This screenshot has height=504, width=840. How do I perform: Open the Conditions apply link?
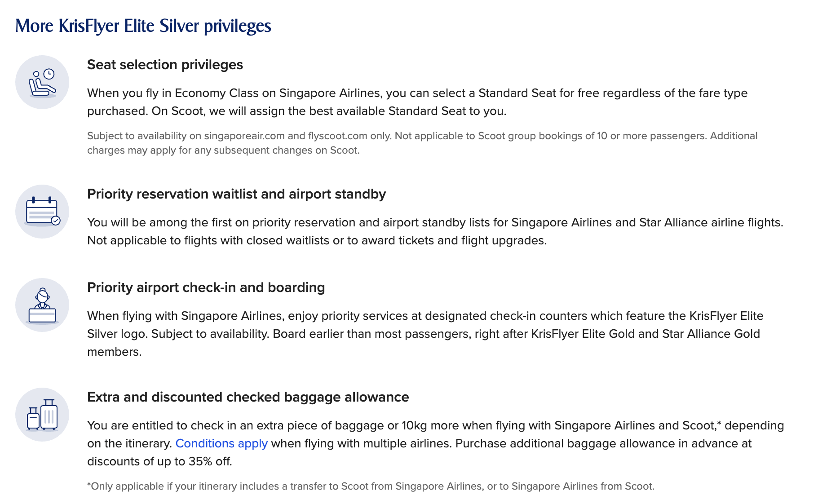click(x=221, y=443)
